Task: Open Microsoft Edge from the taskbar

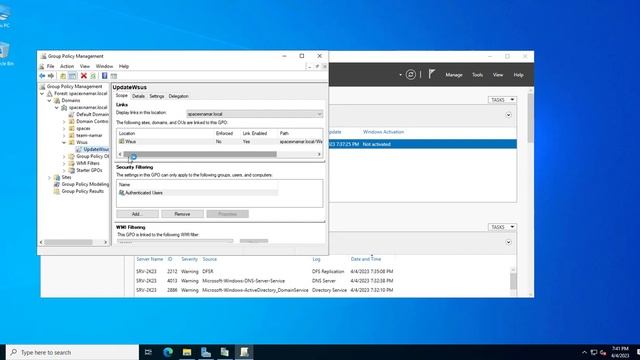Action: click(168, 352)
